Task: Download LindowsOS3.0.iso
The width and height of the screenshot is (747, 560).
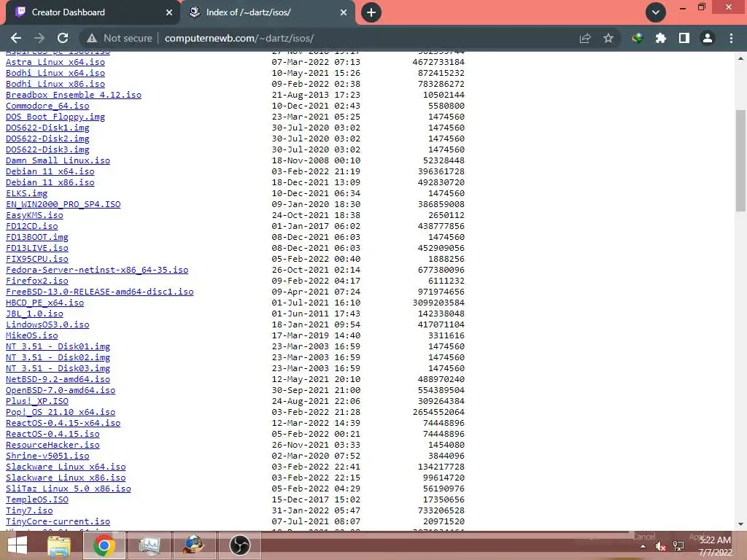Action: (x=47, y=324)
